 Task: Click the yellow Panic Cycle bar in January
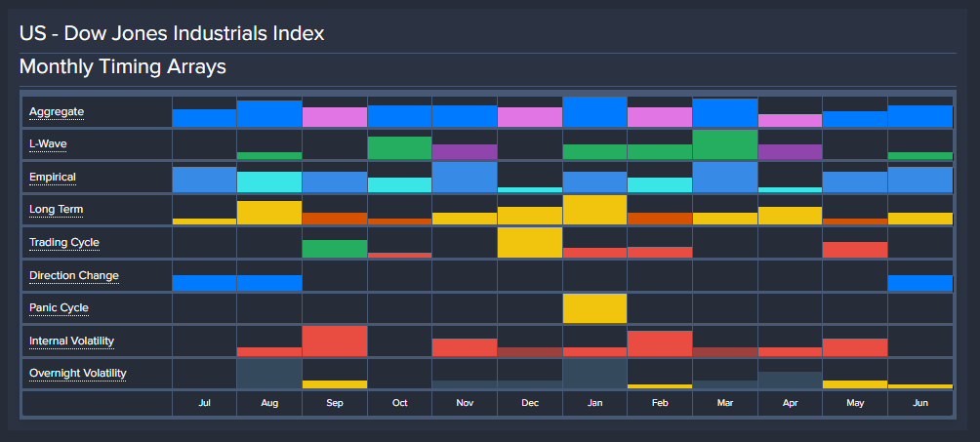pyautogui.click(x=594, y=308)
